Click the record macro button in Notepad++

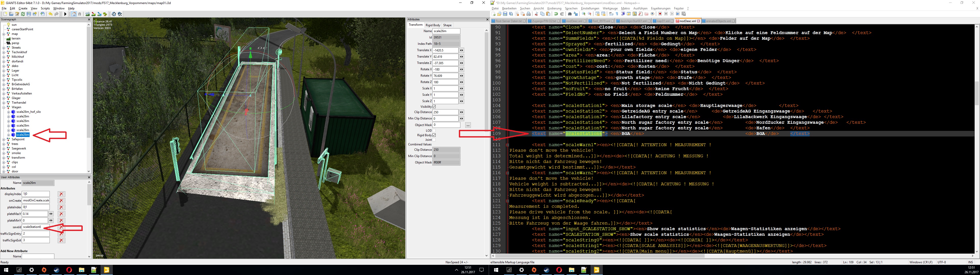click(660, 14)
